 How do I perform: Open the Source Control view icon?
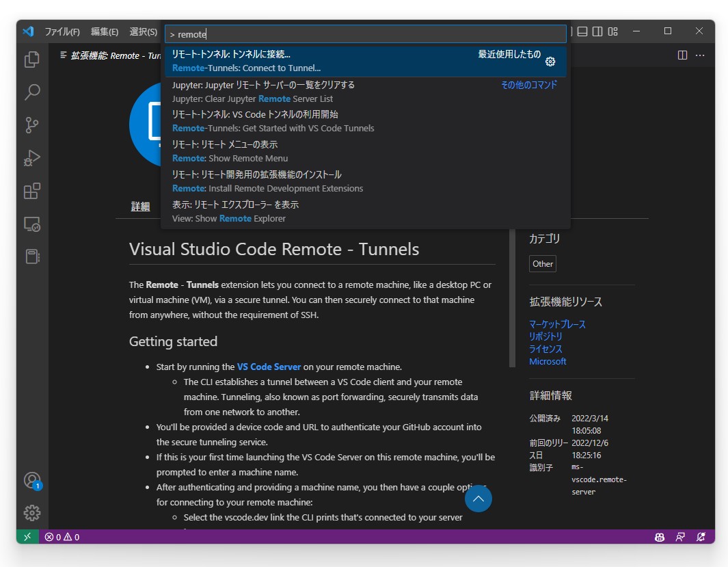tap(31, 125)
